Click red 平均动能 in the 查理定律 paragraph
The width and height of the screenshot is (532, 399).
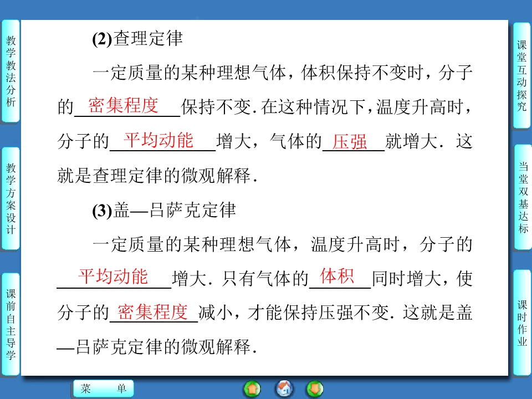click(x=158, y=141)
